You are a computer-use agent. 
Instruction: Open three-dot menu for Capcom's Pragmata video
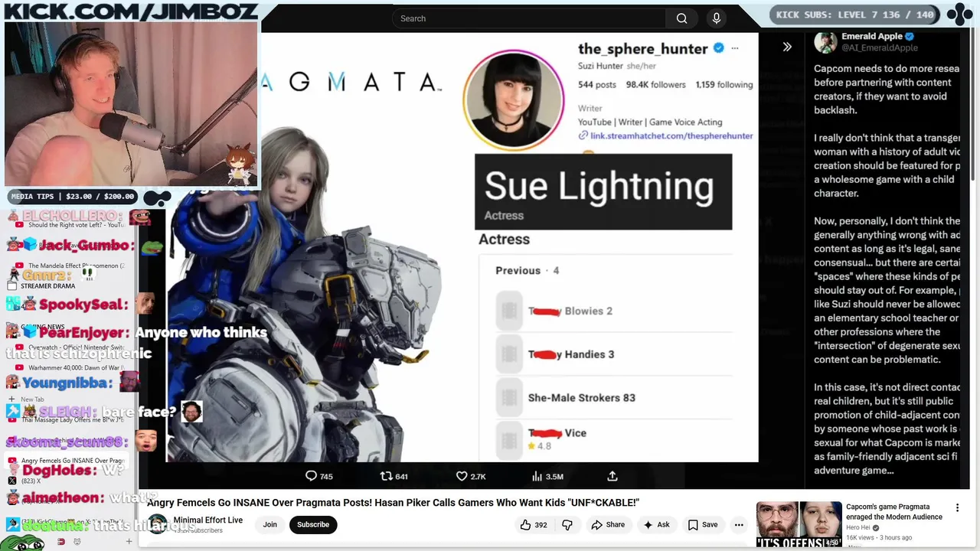[957, 508]
